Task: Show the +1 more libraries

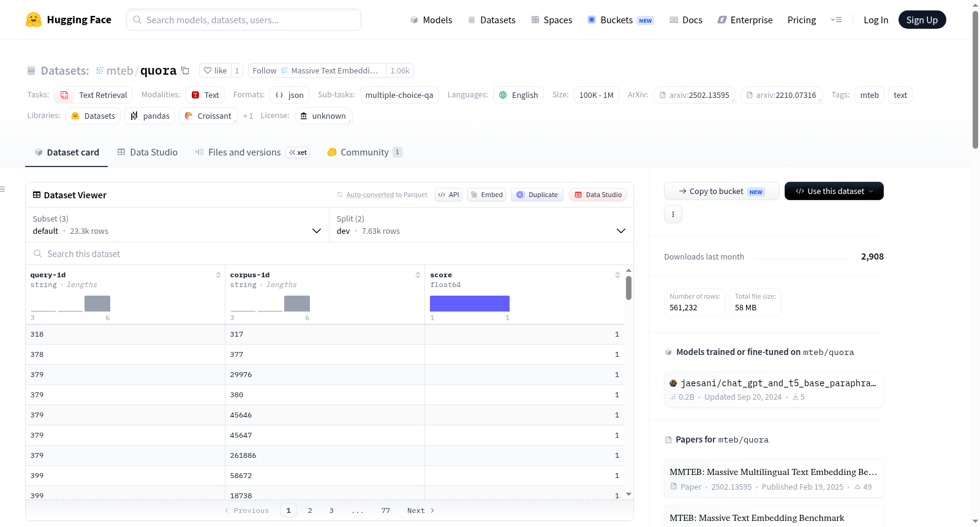Action: 247,116
